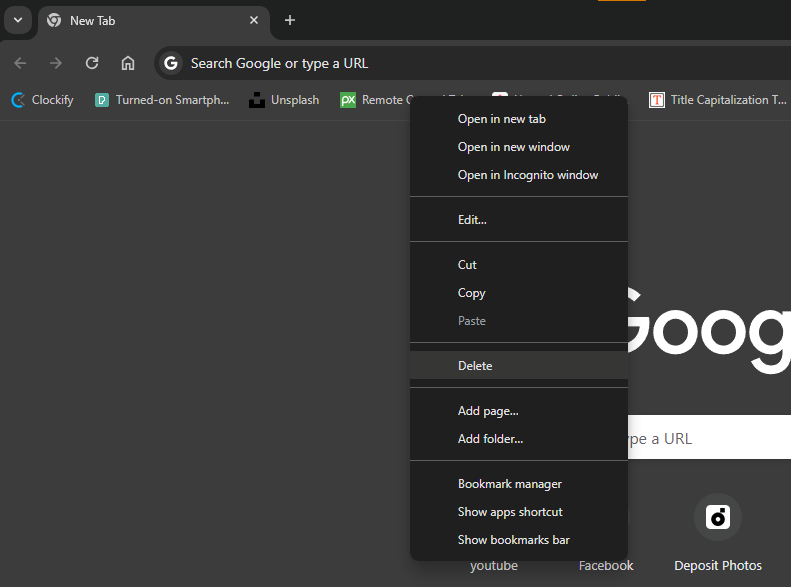
Task: Open the Clockify bookmark
Action: coord(42,100)
